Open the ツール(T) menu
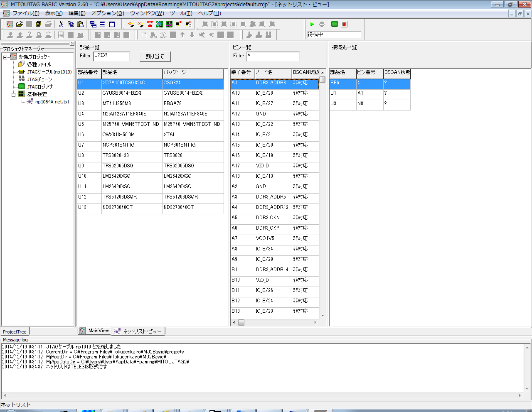 coord(181,13)
